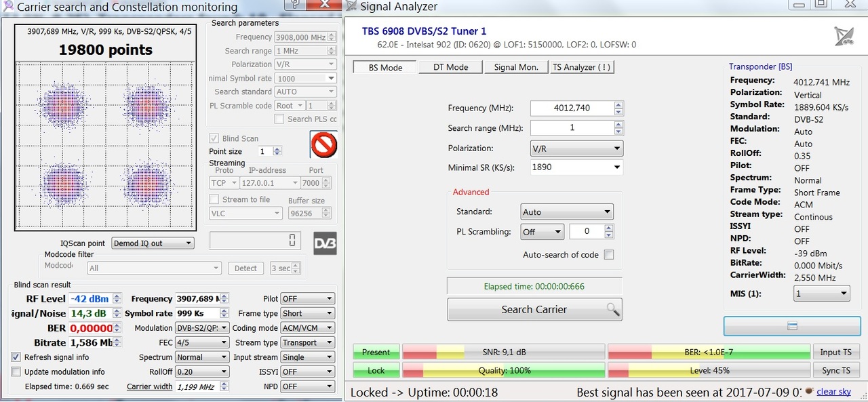The height and width of the screenshot is (402, 868).
Task: Click the green Present indicator
Action: pos(376,352)
